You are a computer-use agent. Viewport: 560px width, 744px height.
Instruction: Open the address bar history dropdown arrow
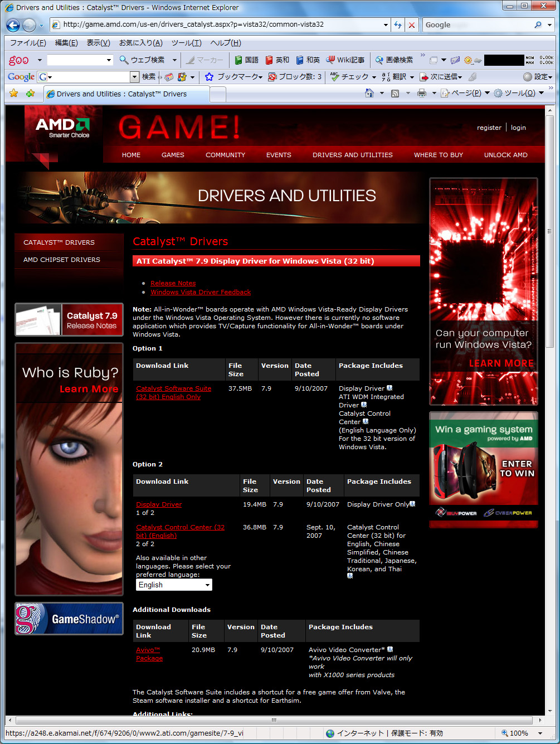(x=386, y=25)
